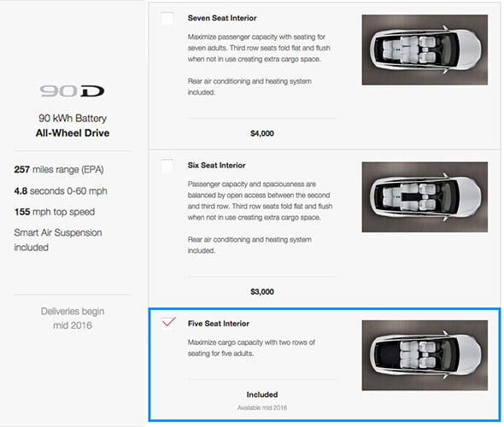Select the $3,000 price label
504x427 pixels.
(262, 292)
